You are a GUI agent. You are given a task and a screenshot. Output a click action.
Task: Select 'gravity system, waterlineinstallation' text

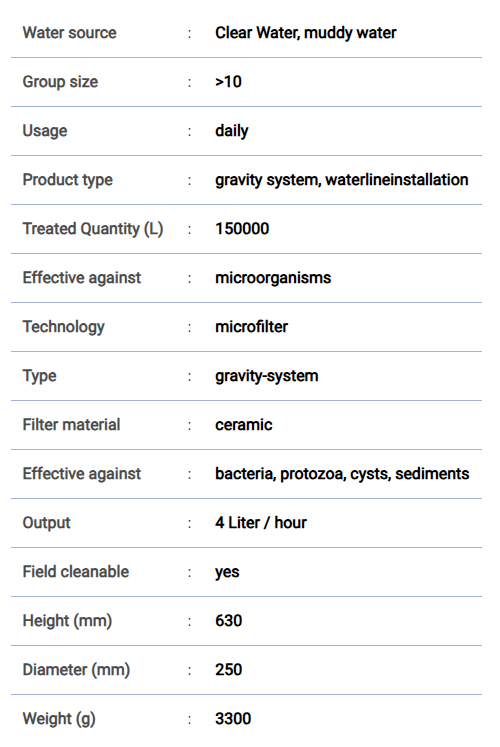[341, 180]
